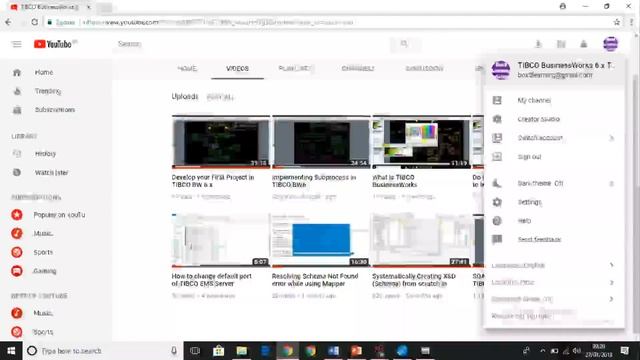Select the VIDEOS channel tab
The height and width of the screenshot is (360, 640).
(x=237, y=69)
